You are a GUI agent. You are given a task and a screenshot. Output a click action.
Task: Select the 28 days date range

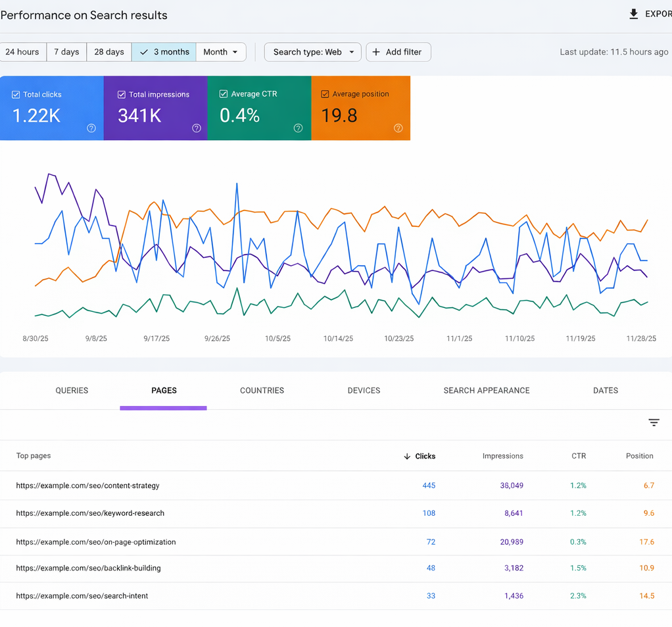pyautogui.click(x=109, y=52)
